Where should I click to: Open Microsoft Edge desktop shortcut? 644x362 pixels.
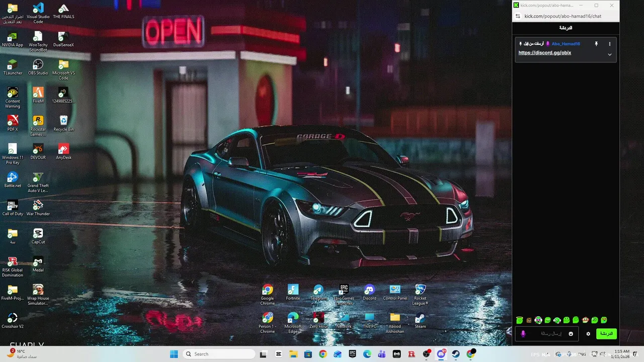click(x=293, y=323)
